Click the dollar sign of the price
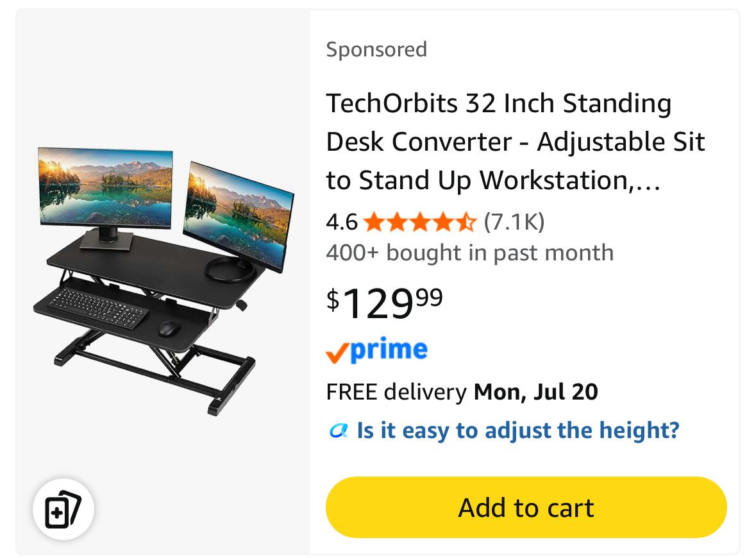The height and width of the screenshot is (558, 756). coord(333,300)
